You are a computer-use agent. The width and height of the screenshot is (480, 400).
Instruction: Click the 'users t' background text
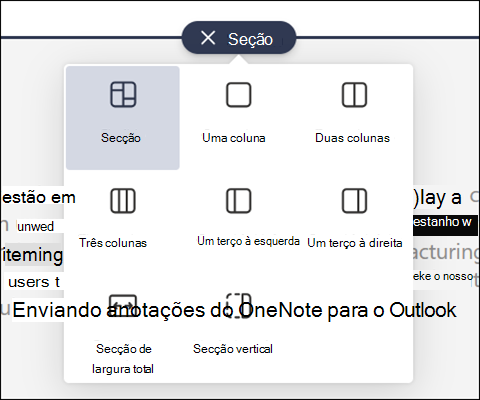pyautogui.click(x=34, y=282)
